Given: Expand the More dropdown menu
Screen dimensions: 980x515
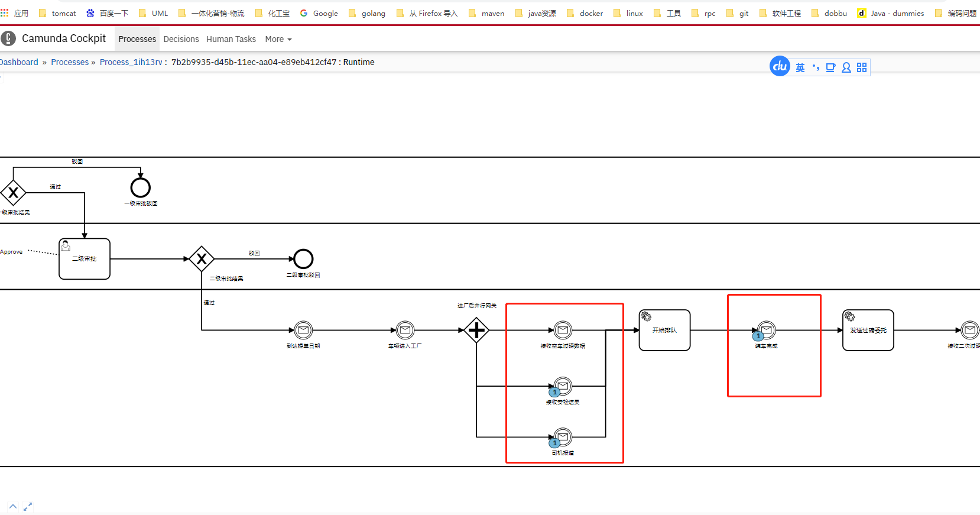Looking at the screenshot, I should pos(278,39).
